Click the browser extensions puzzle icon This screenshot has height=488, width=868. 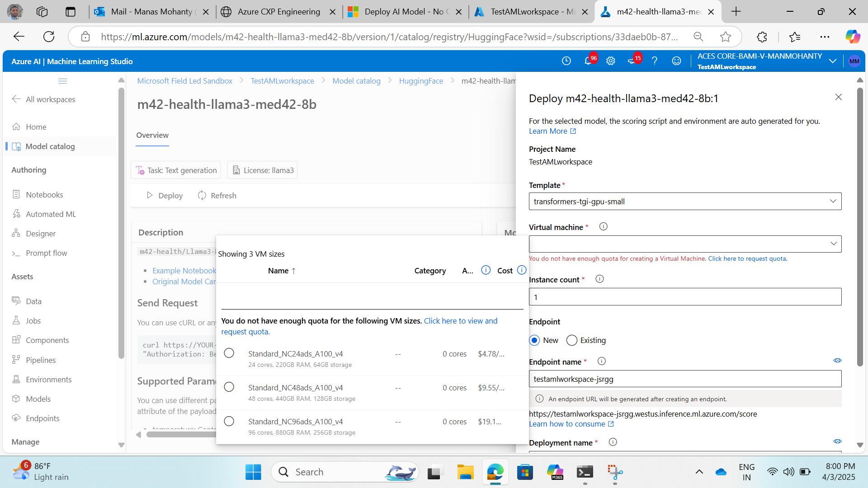coord(762,37)
